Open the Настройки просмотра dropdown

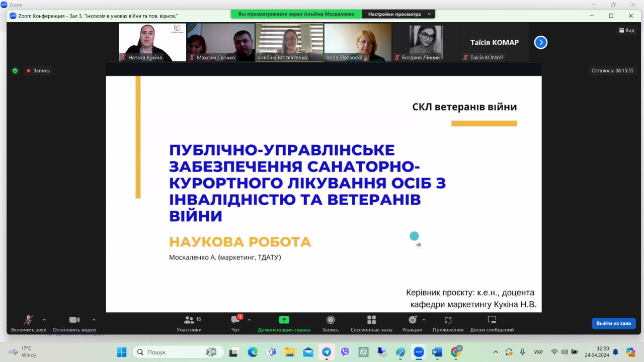pyautogui.click(x=399, y=14)
